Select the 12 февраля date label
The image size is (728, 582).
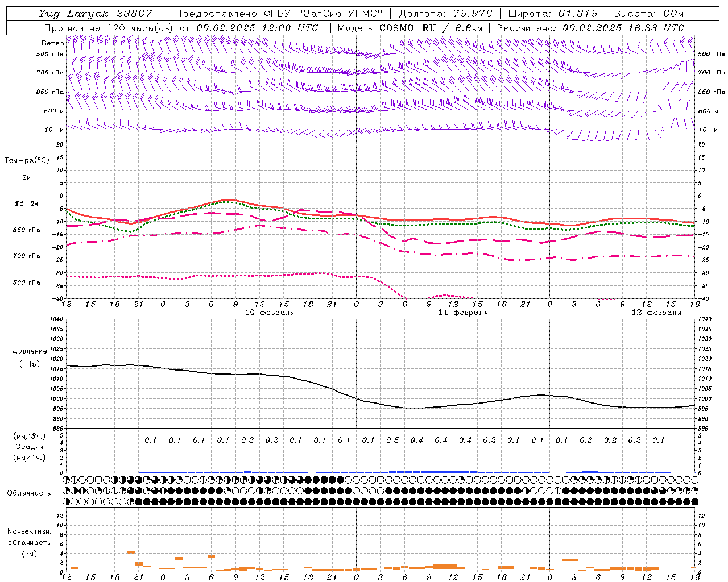tap(656, 313)
